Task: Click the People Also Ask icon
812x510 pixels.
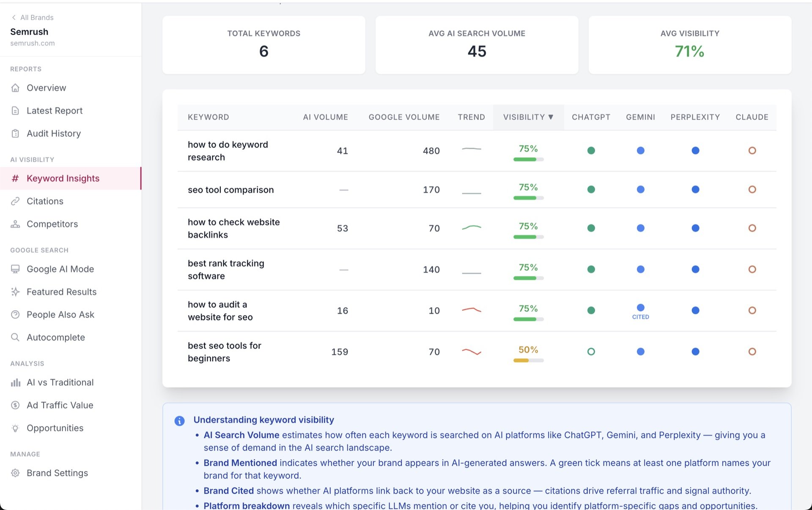Action: [15, 315]
